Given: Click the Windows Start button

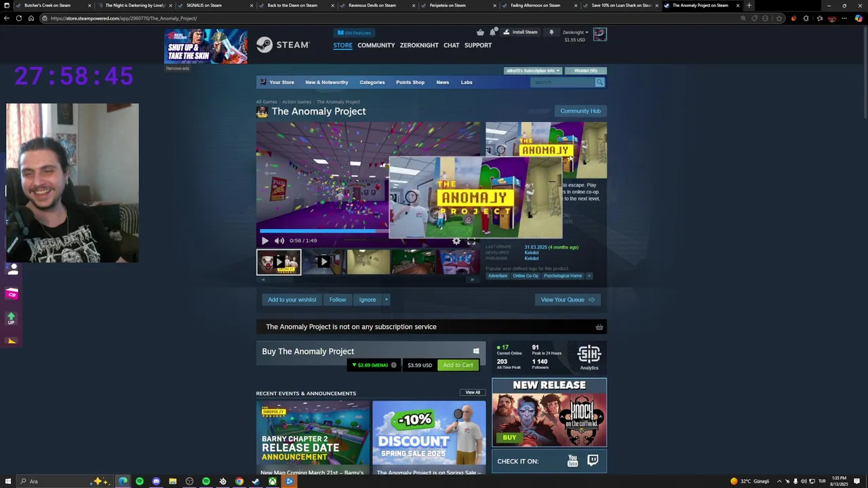Looking at the screenshot, I should tap(7, 481).
